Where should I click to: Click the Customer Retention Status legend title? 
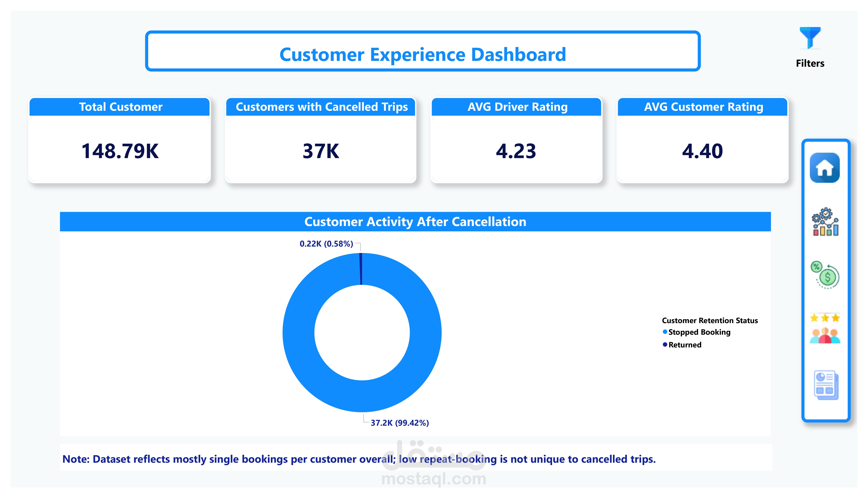(x=710, y=320)
